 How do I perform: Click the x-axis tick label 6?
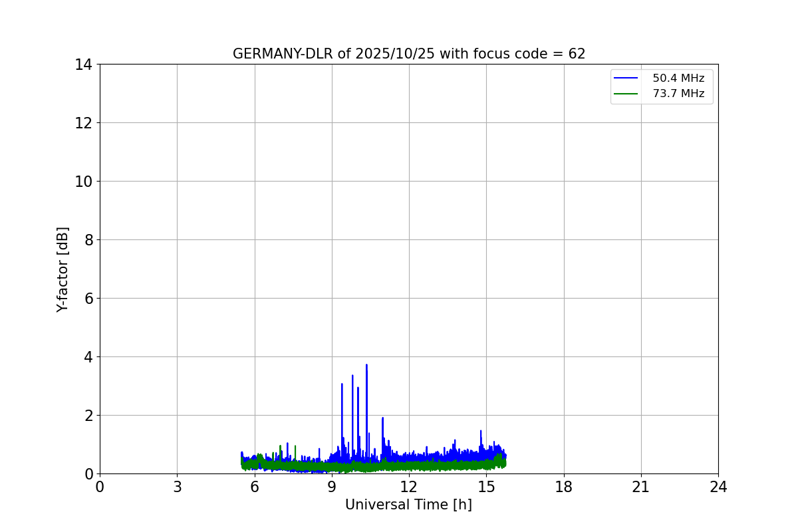pos(255,487)
